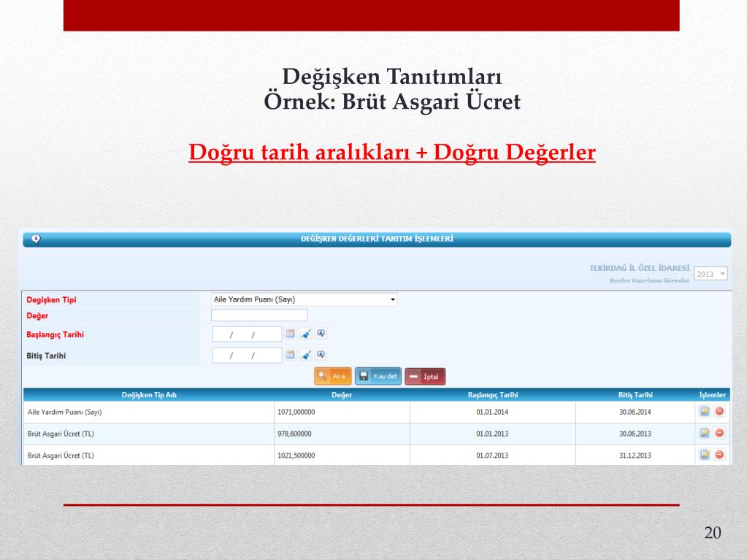Open the calendar picker for Başlangıç Tarihi
This screenshot has height=560, width=747.
[x=291, y=334]
